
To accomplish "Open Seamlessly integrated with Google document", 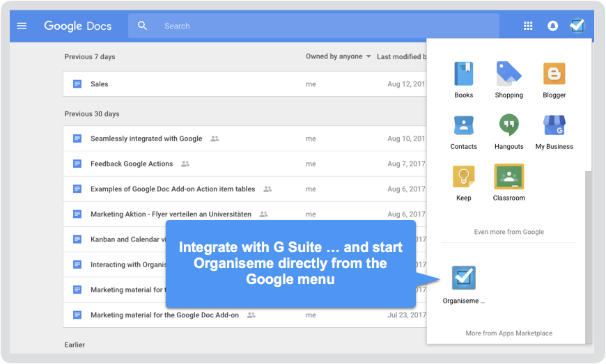I will (146, 139).
